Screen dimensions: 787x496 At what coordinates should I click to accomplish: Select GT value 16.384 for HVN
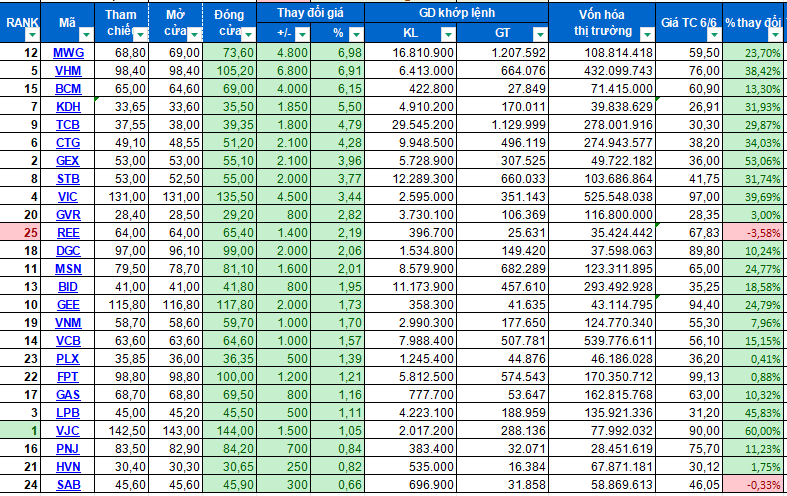502,467
